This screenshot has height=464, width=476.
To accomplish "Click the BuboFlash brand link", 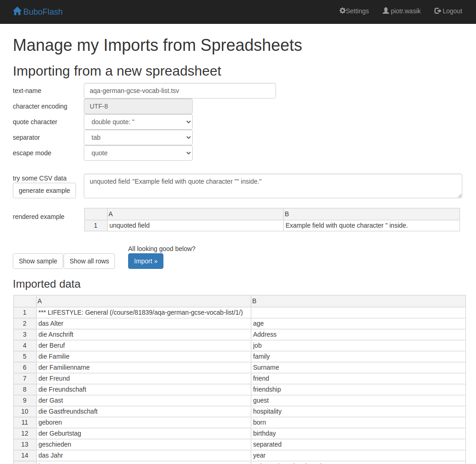I will [43, 11].
